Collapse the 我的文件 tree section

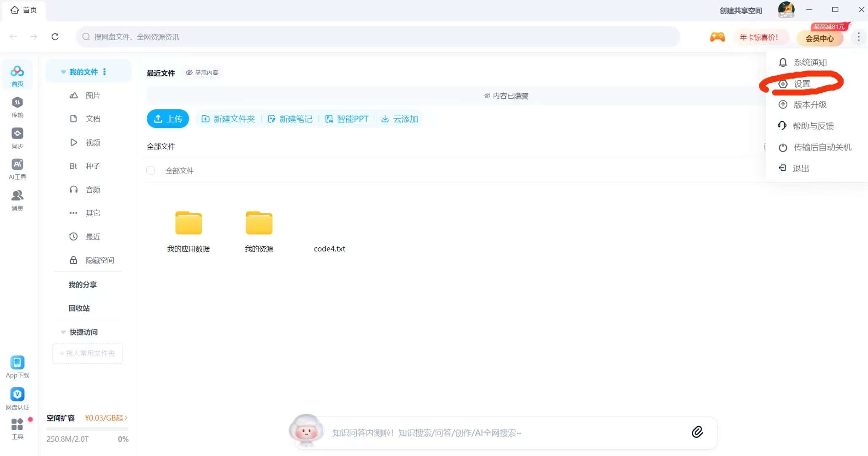point(63,72)
